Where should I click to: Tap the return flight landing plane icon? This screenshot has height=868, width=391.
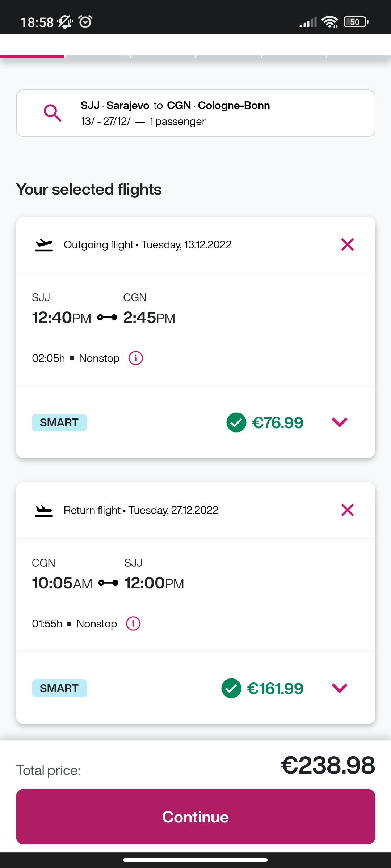44,510
